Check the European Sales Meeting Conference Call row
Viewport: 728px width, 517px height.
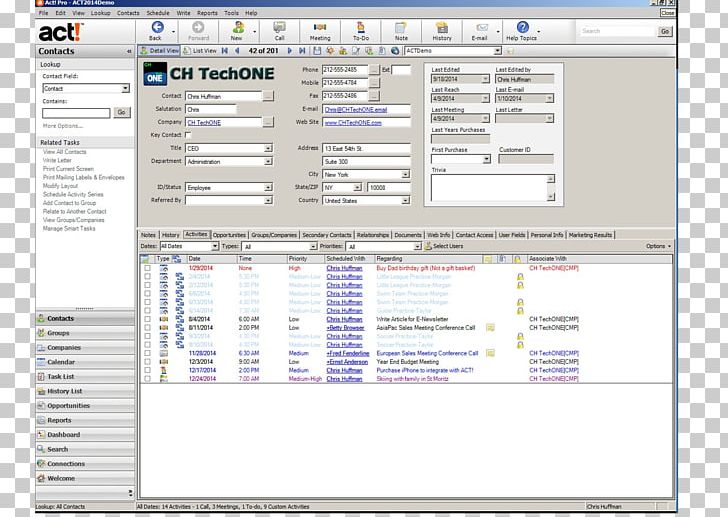point(147,353)
